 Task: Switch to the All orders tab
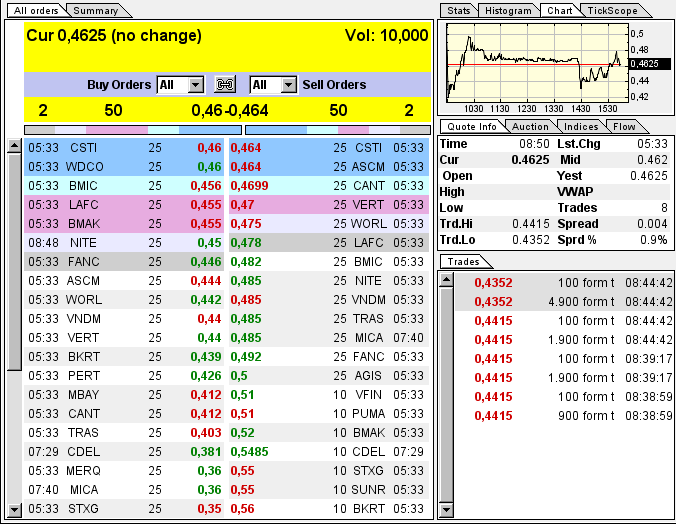click(x=36, y=11)
